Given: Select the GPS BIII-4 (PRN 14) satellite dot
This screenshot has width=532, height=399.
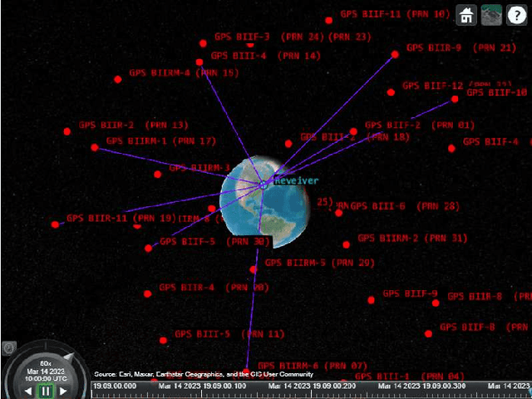Looking at the screenshot, I should [199, 62].
